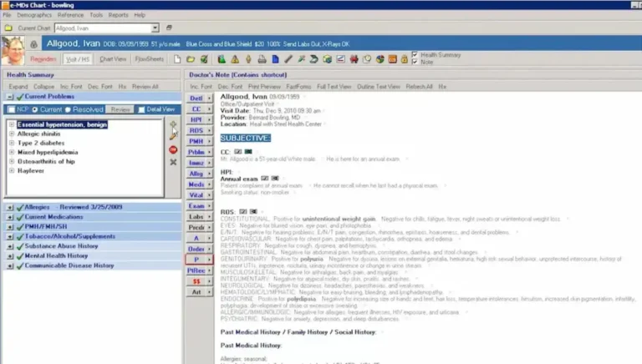The height and width of the screenshot is (364, 642).
Task: Select Allergic rhinitis in problem list
Action: 39,134
